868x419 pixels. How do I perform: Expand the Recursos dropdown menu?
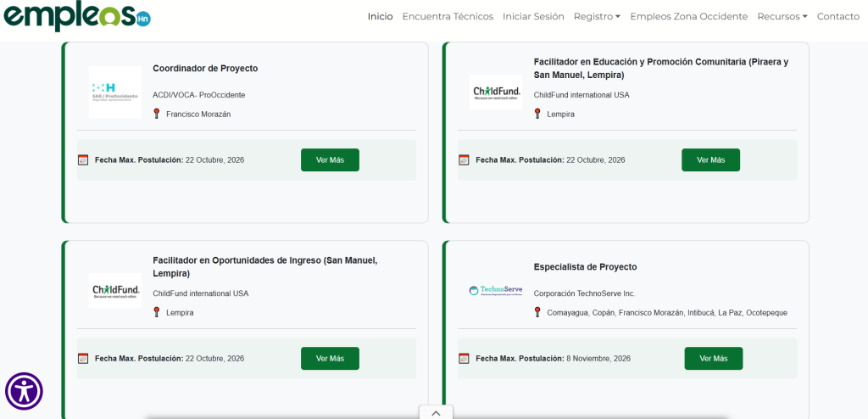click(782, 17)
